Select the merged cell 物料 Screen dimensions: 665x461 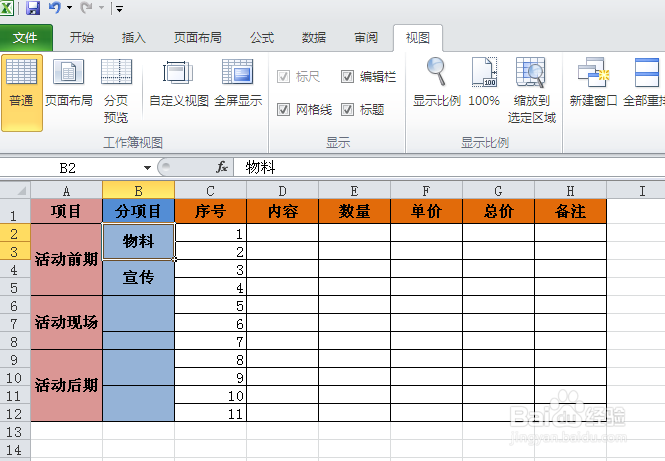138,241
